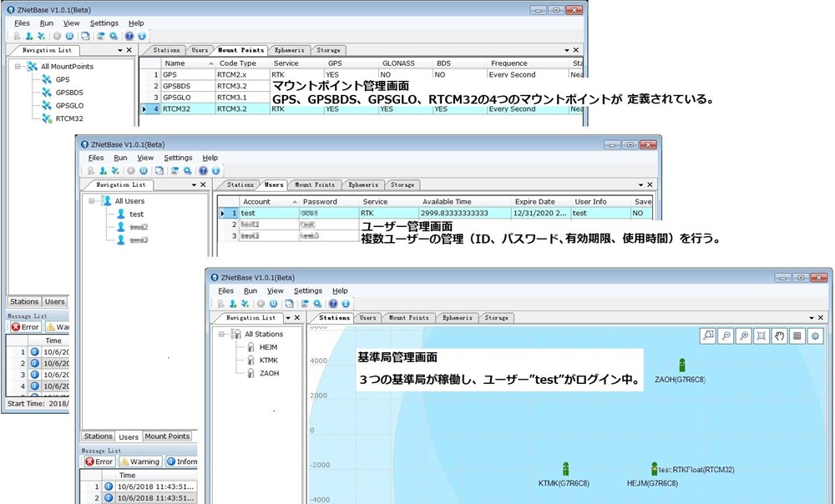The image size is (835, 504).
Task: Open Settings menu in the bottom window
Action: click(308, 291)
